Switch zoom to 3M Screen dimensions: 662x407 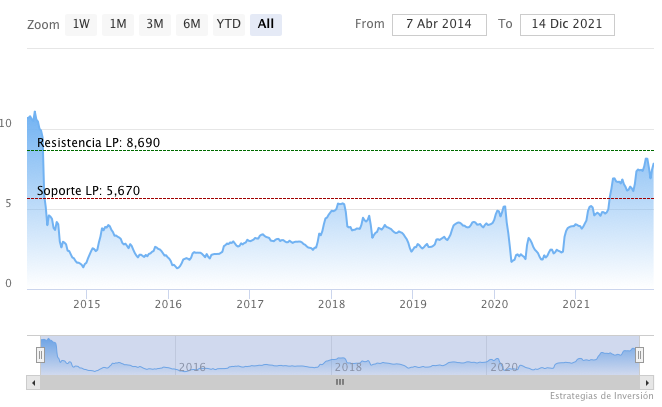155,24
